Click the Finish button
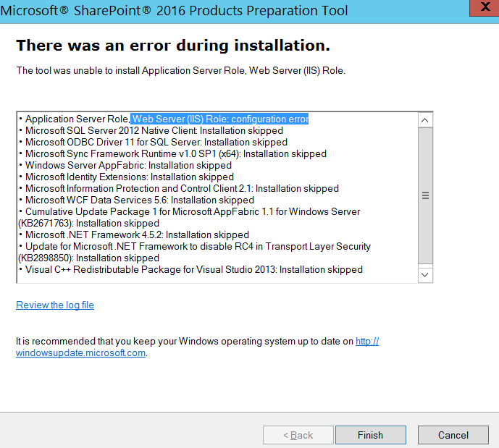 click(370, 435)
